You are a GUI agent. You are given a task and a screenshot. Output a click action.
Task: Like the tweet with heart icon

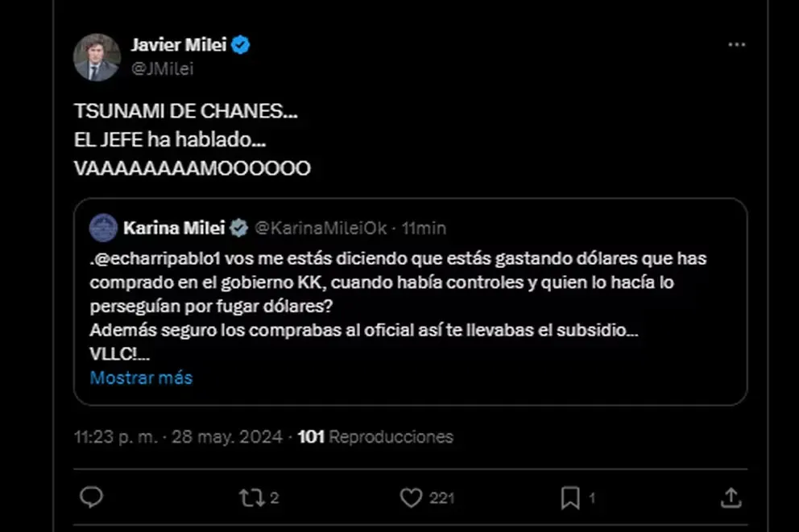[412, 498]
